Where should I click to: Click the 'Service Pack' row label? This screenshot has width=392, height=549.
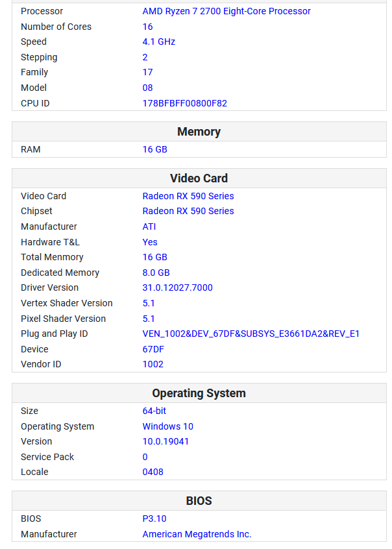(47, 457)
